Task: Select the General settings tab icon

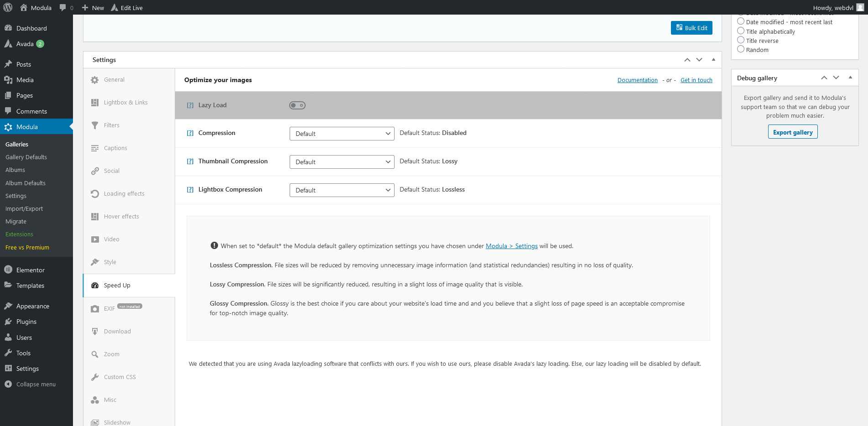Action: [95, 79]
